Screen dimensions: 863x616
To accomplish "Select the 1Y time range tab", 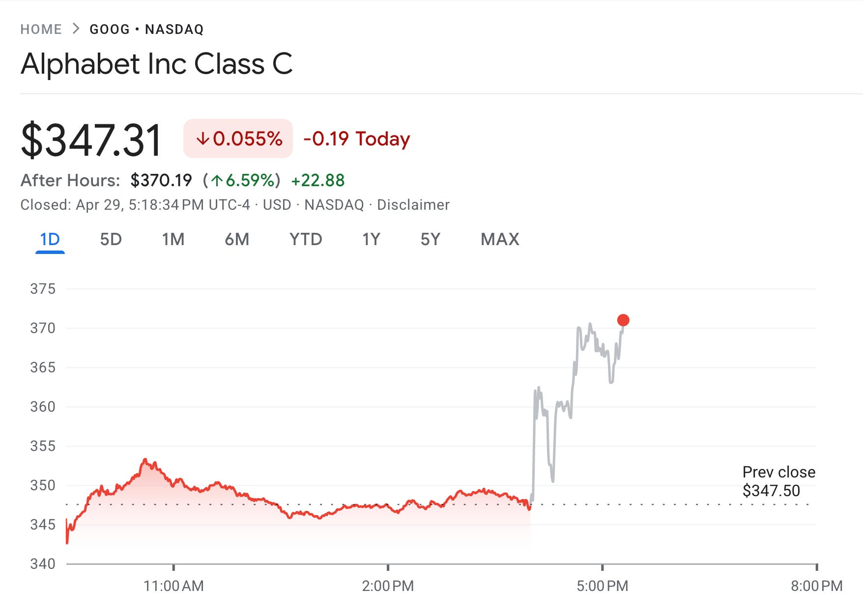I will 371,240.
